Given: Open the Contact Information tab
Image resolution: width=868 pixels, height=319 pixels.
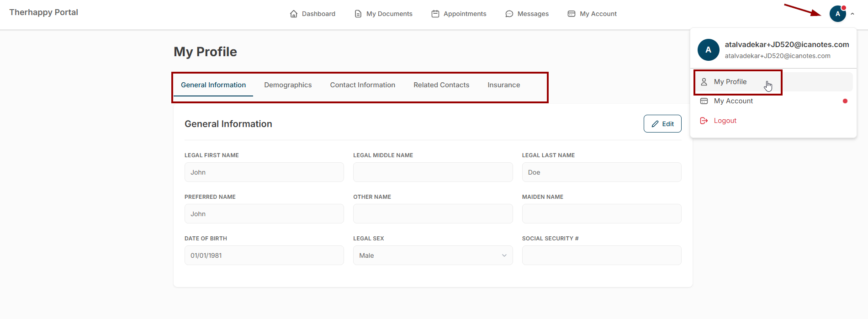Looking at the screenshot, I should 363,85.
